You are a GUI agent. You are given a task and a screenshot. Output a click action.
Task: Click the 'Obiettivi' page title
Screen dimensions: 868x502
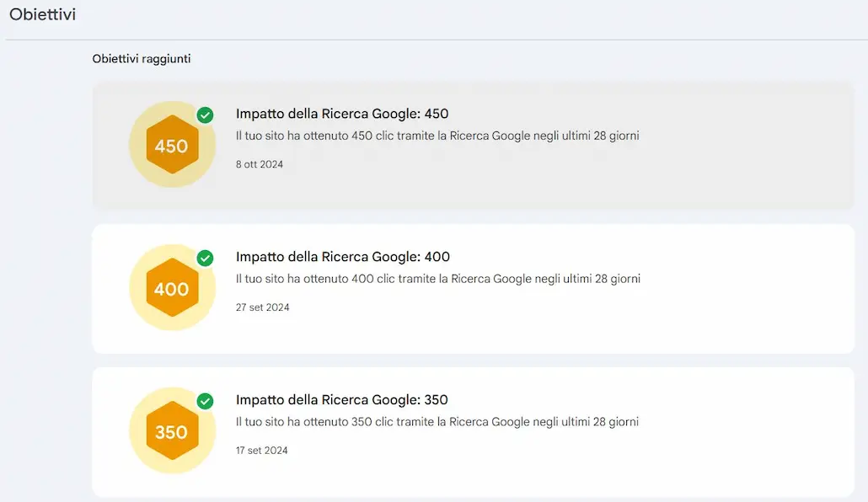[42, 14]
